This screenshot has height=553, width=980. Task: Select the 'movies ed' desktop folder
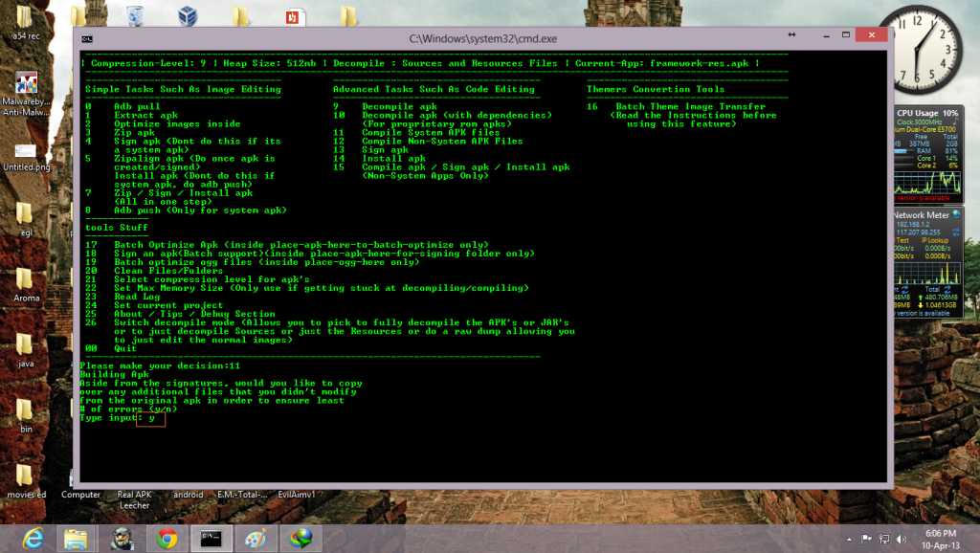pyautogui.click(x=26, y=481)
